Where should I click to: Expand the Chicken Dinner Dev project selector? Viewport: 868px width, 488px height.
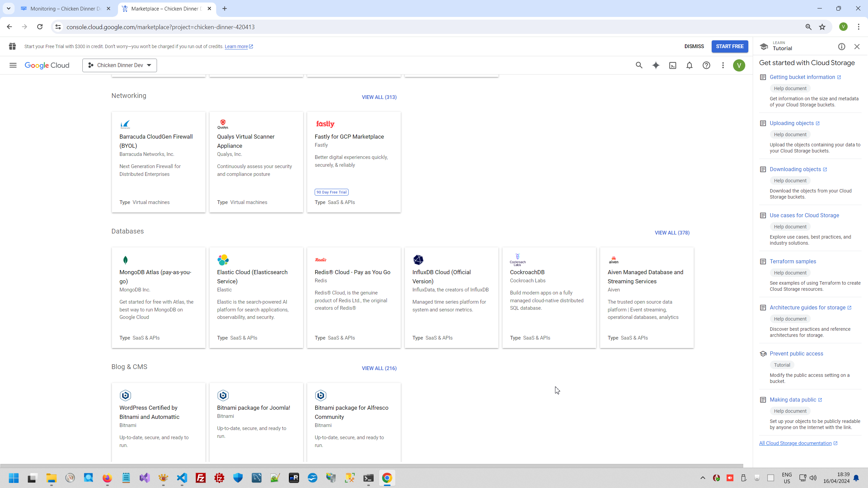[120, 65]
